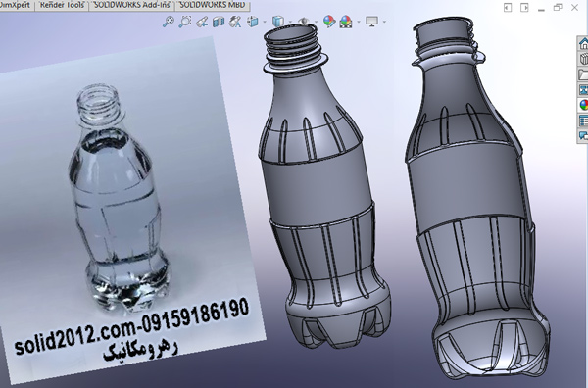Screen dimensions: 588x388
Task: Open the Section View tool
Action: (x=219, y=22)
